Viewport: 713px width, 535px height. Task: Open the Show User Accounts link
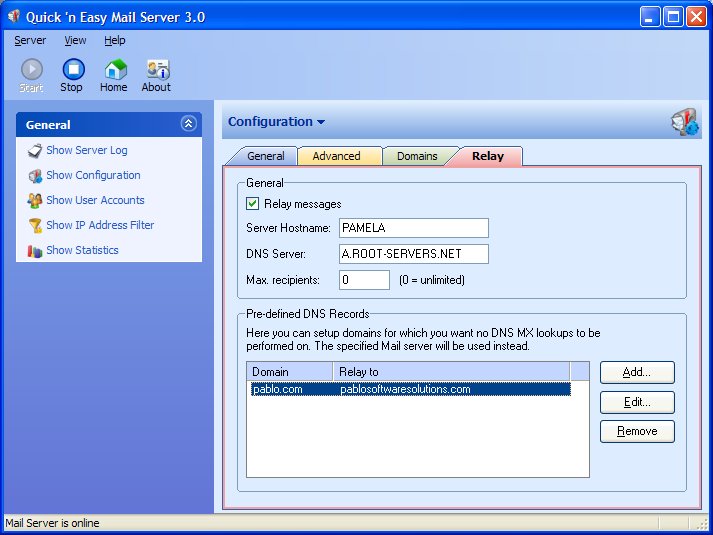[95, 200]
